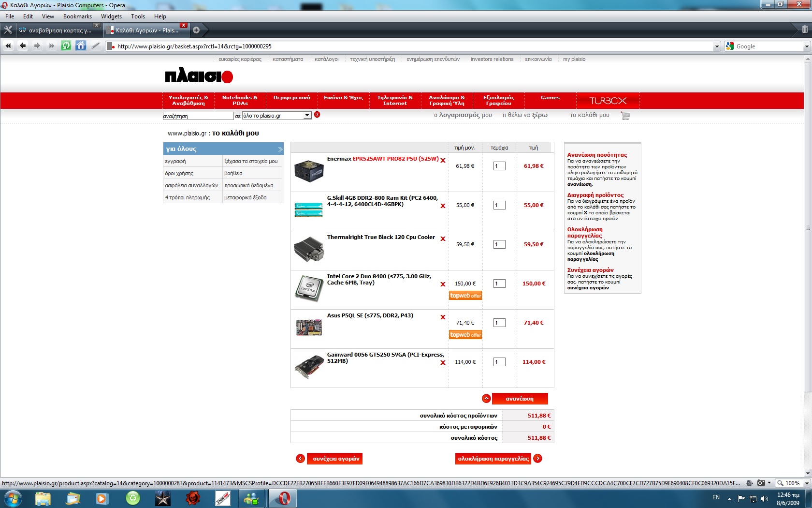Click red arrow icon next to ανανέωση

(486, 399)
